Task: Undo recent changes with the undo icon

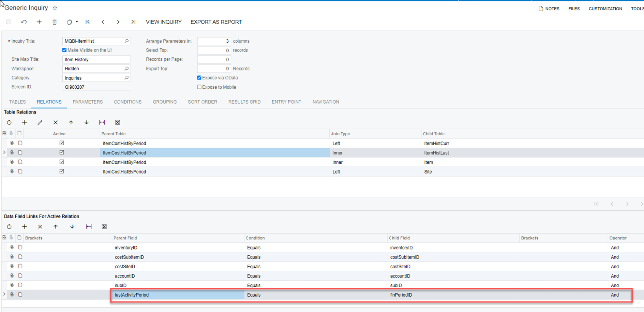Action: 24,21
